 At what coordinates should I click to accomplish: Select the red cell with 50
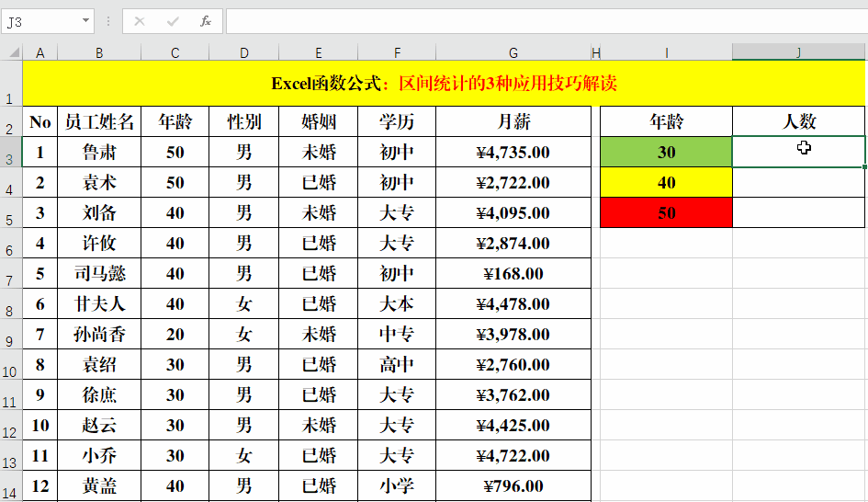667,212
